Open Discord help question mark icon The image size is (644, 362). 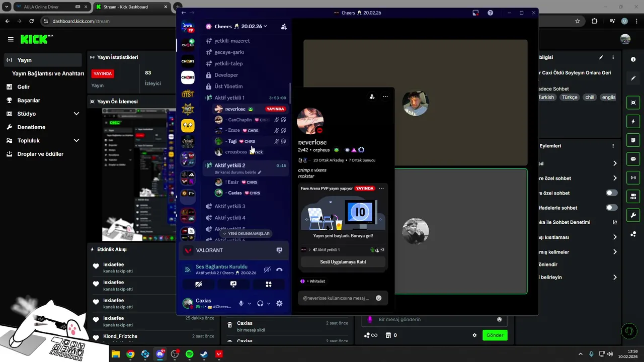pyautogui.click(x=490, y=13)
